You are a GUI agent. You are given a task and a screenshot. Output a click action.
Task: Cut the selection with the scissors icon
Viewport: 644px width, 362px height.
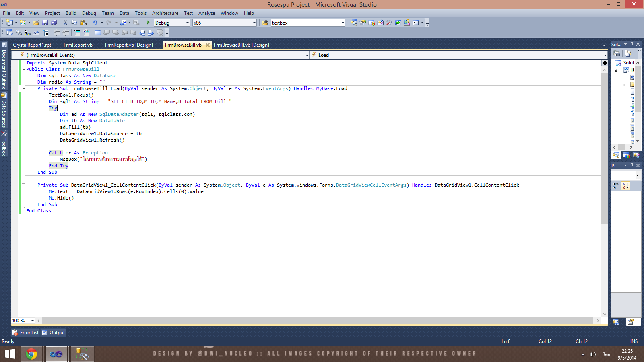point(65,23)
